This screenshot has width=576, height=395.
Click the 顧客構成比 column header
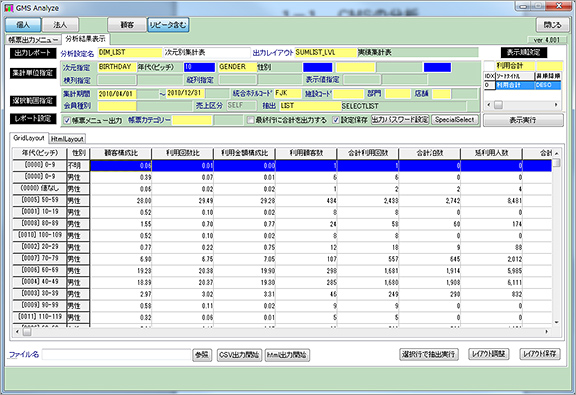coord(121,153)
